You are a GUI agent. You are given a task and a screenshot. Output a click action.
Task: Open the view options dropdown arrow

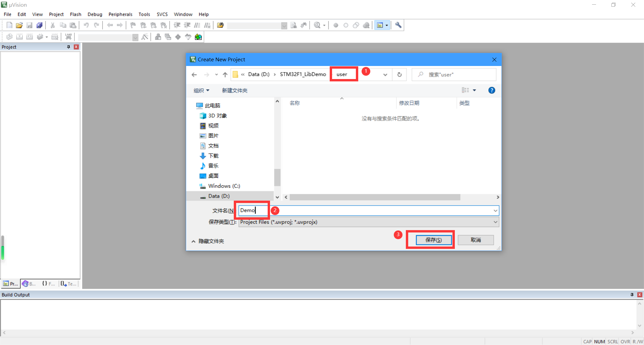pos(474,90)
